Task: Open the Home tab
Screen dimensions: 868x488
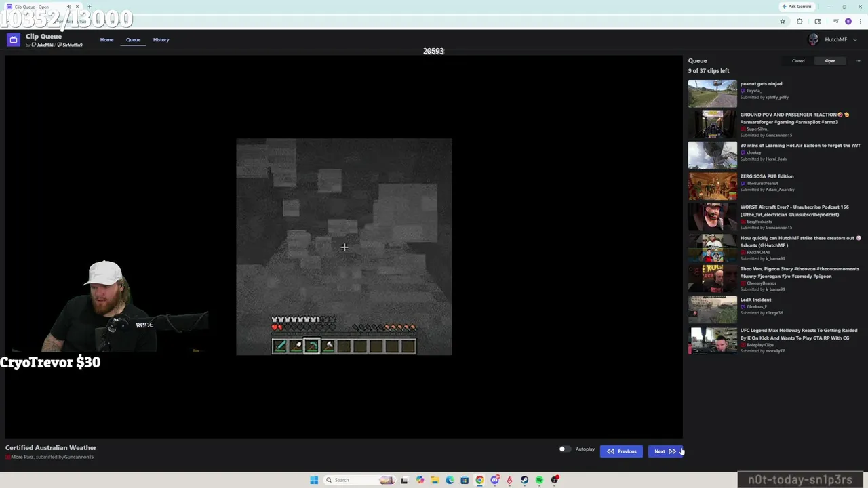Action: (x=106, y=40)
